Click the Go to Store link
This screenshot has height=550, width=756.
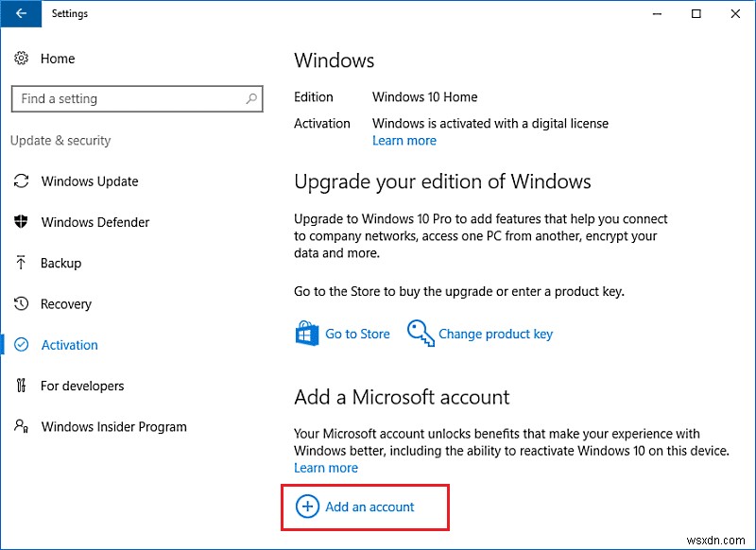[358, 334]
